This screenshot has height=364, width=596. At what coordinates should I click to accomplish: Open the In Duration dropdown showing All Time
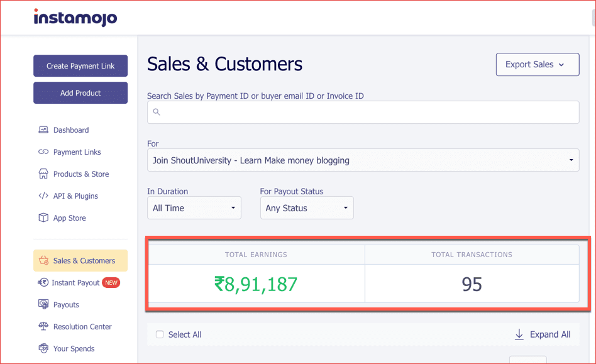[194, 207]
